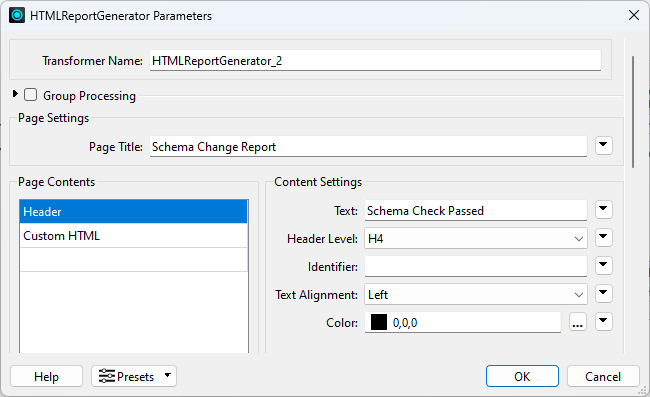Click the empty Identifier input field
Viewport: 650px width, 397px height.
pos(475,266)
